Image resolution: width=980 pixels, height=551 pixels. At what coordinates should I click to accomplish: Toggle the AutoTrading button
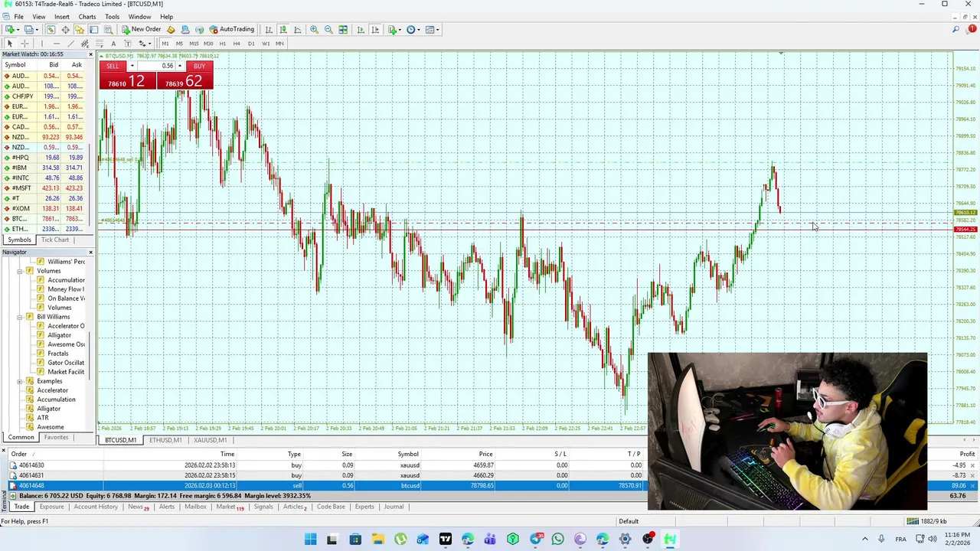click(232, 29)
